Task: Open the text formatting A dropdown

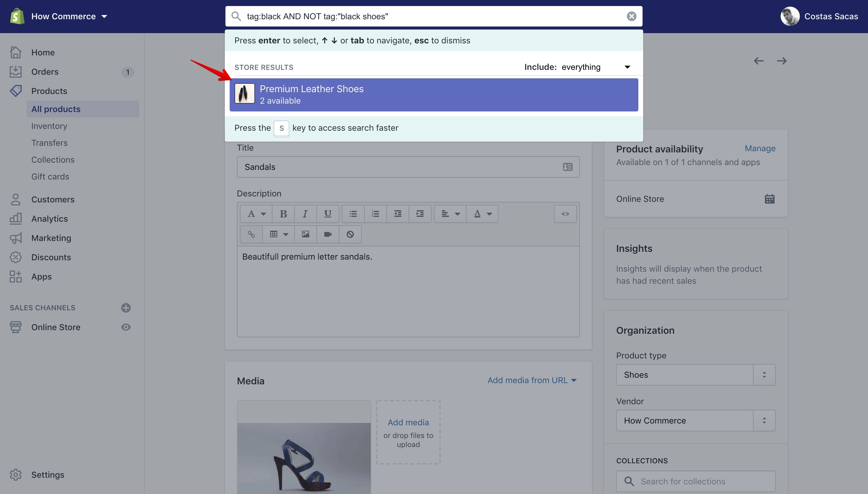Action: coord(256,214)
